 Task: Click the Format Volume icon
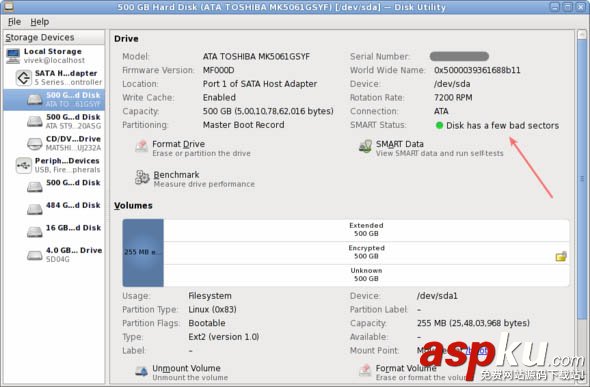(365, 370)
